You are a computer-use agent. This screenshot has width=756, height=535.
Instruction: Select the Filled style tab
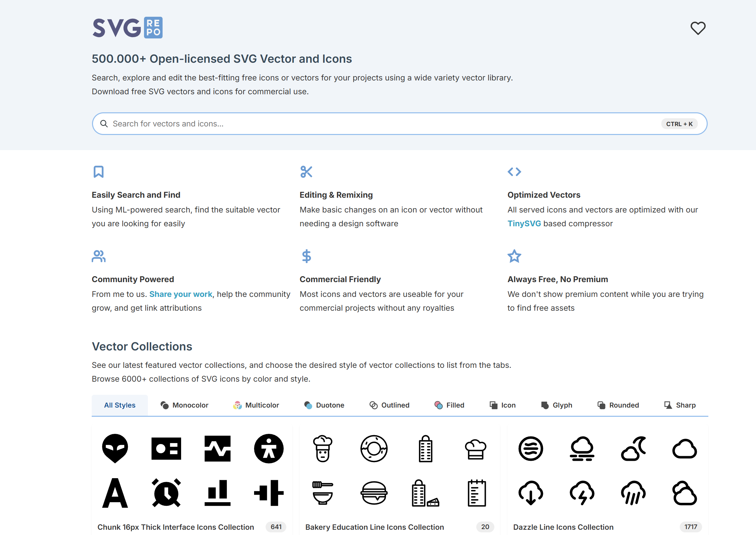point(449,405)
